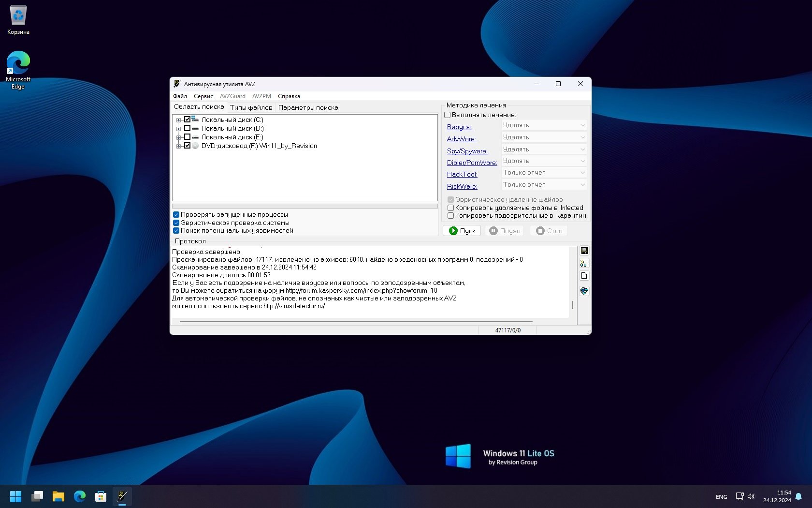Open the RiskWare action dropdown
812x508 pixels.
click(x=544, y=185)
